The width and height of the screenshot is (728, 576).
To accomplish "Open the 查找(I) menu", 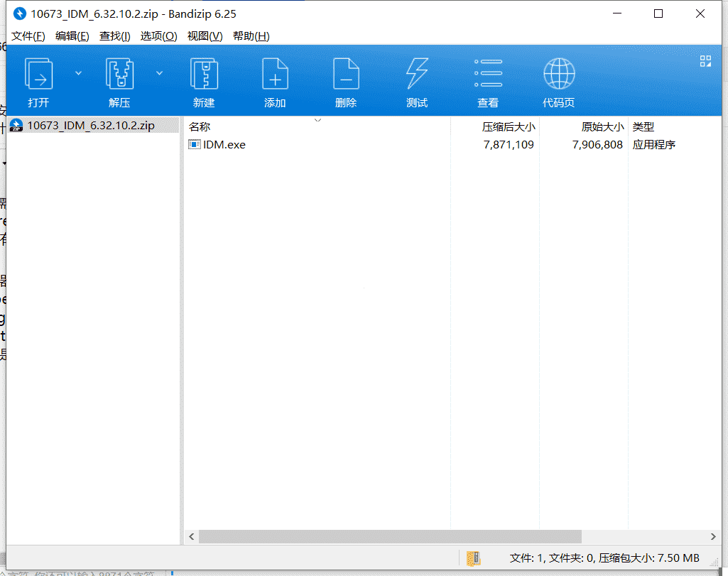I will pos(114,36).
